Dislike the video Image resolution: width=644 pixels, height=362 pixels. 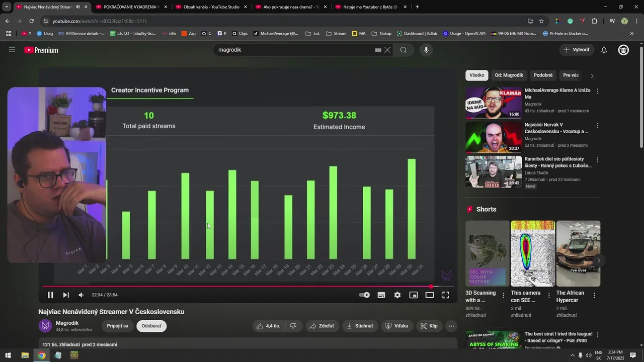(293, 326)
